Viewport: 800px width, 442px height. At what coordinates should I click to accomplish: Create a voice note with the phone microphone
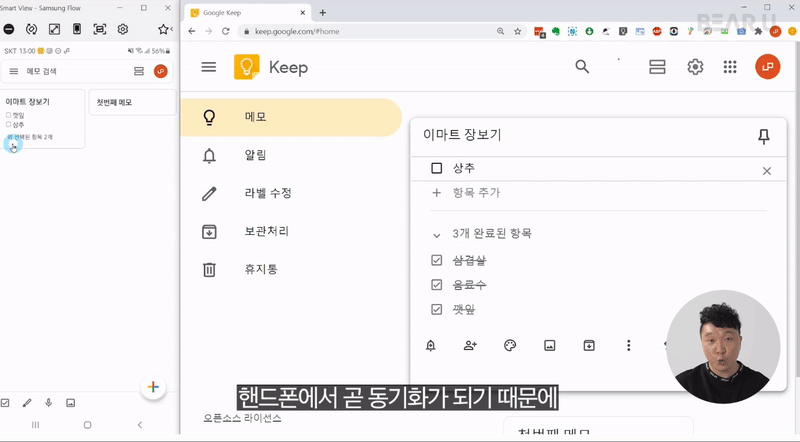48,403
